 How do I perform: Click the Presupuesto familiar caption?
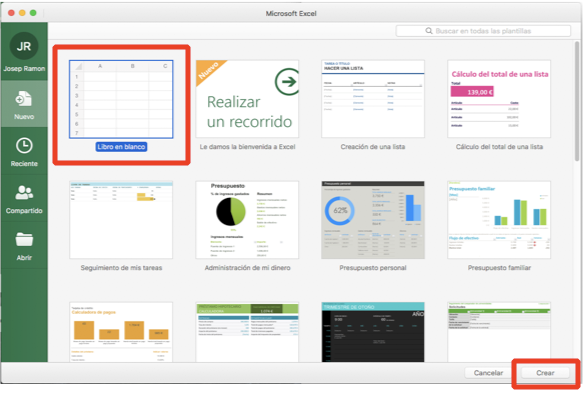click(x=499, y=268)
